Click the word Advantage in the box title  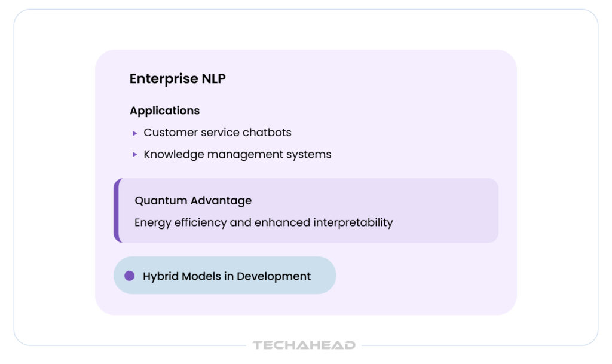pyautogui.click(x=220, y=201)
